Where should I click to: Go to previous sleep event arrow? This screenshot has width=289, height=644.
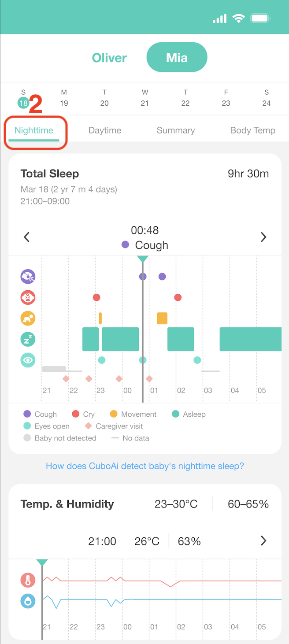[x=26, y=237]
